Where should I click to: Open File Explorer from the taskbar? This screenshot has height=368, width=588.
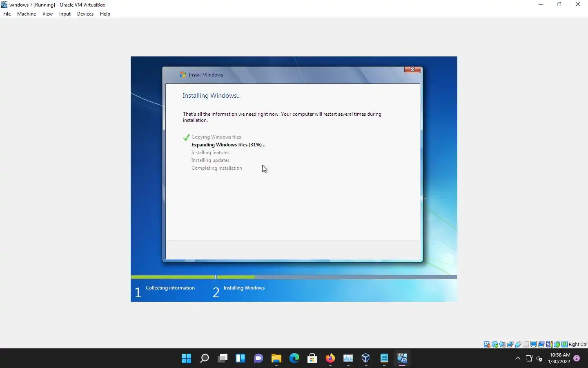click(276, 358)
